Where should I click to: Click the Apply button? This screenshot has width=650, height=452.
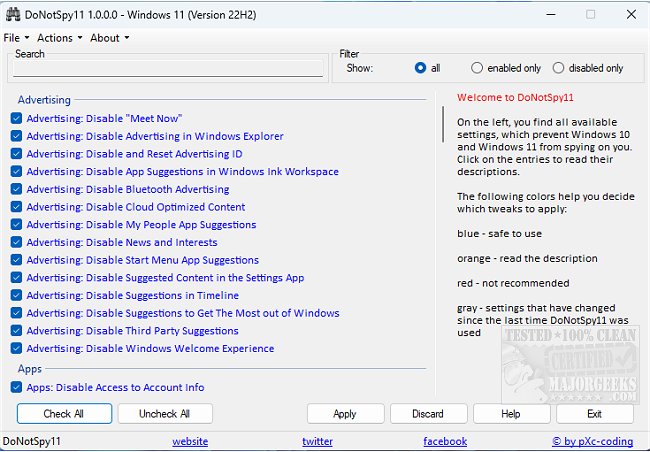click(345, 414)
